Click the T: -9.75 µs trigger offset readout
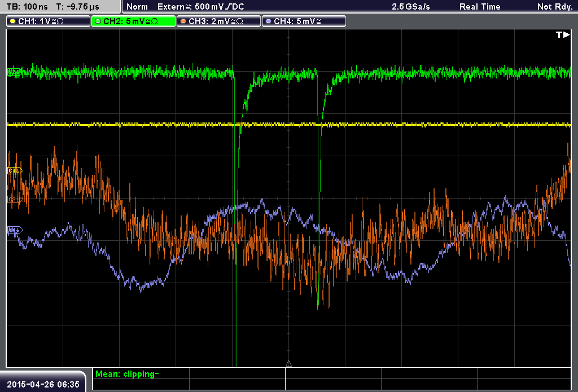Viewport: 578px width, 392px height. tap(78, 7)
